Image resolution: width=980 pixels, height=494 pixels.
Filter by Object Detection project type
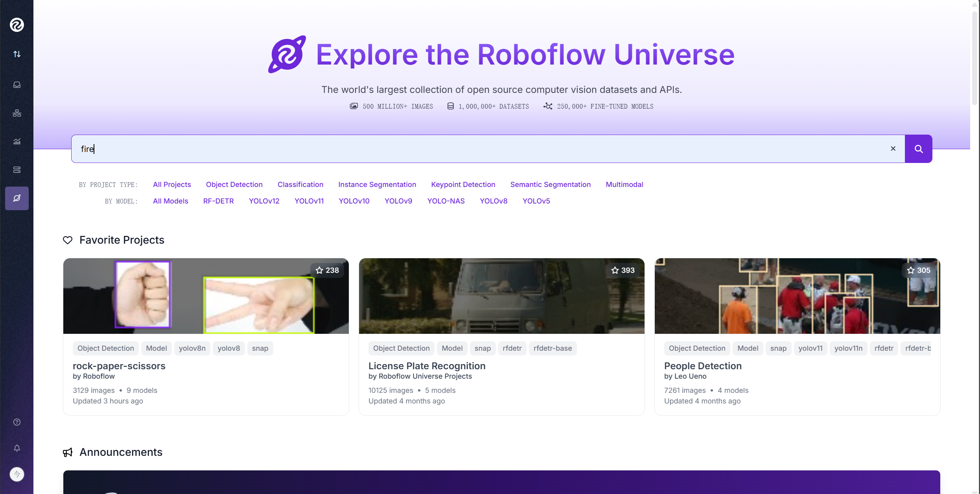pos(234,185)
